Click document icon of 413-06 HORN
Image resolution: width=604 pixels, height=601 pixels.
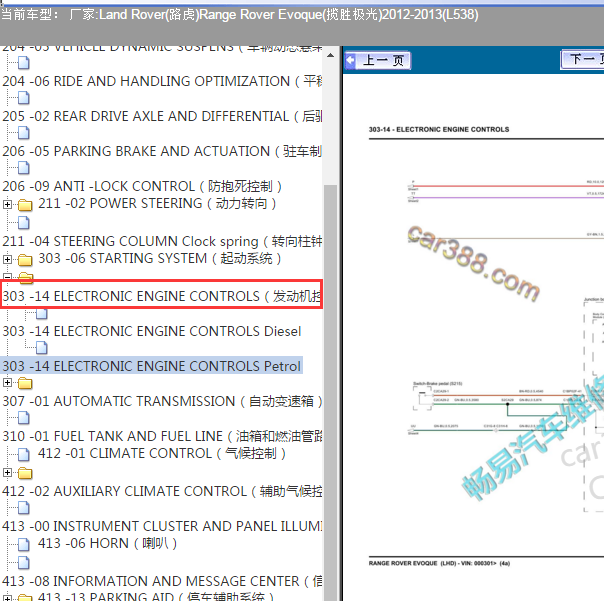tap(23, 544)
